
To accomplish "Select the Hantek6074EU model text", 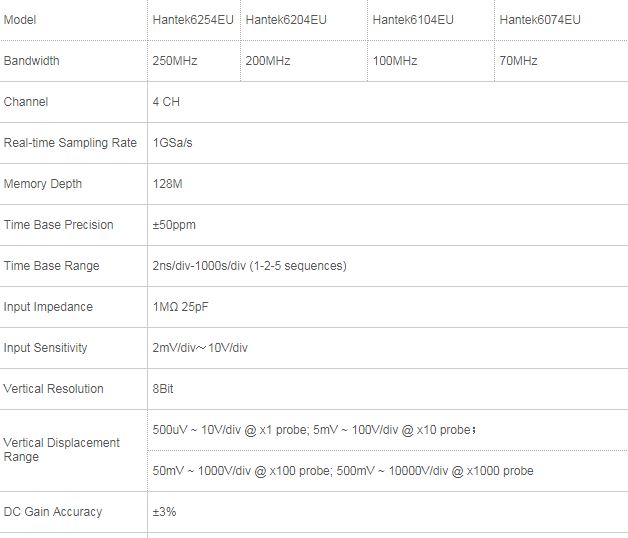I will point(540,20).
